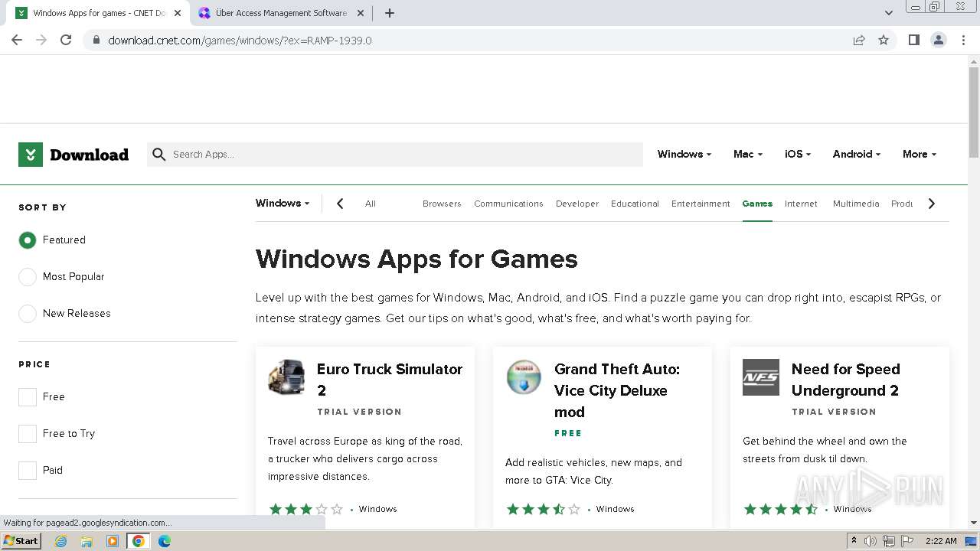
Task: Select the Internet category tab
Action: 801,204
